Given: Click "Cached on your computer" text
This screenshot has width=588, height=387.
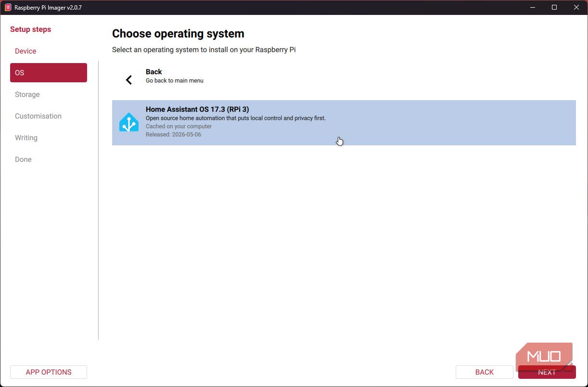Looking at the screenshot, I should coord(179,127).
